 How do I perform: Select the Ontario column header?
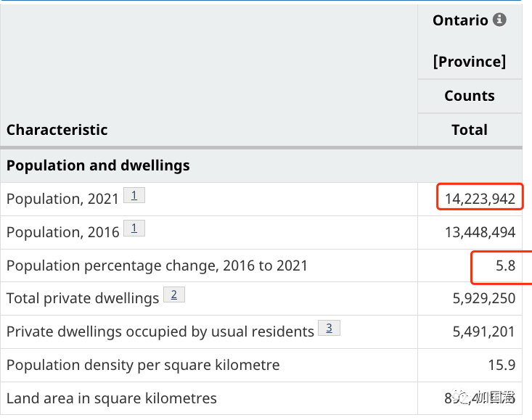point(460,20)
